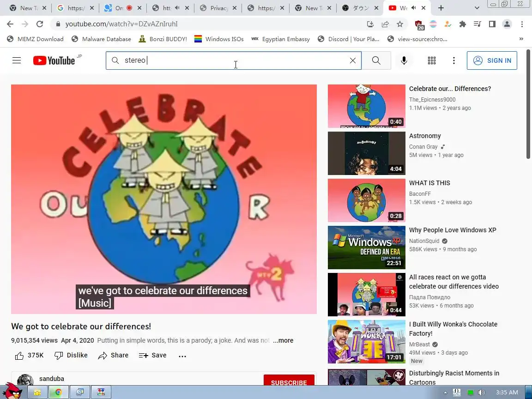Switch to the Privacy tab
532x399 pixels.
[x=218, y=8]
